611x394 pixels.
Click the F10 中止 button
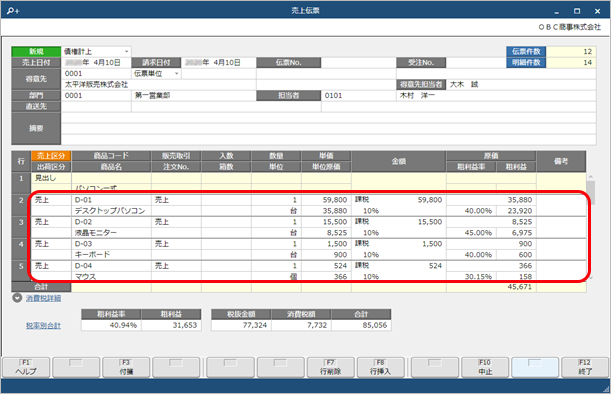coord(485,367)
